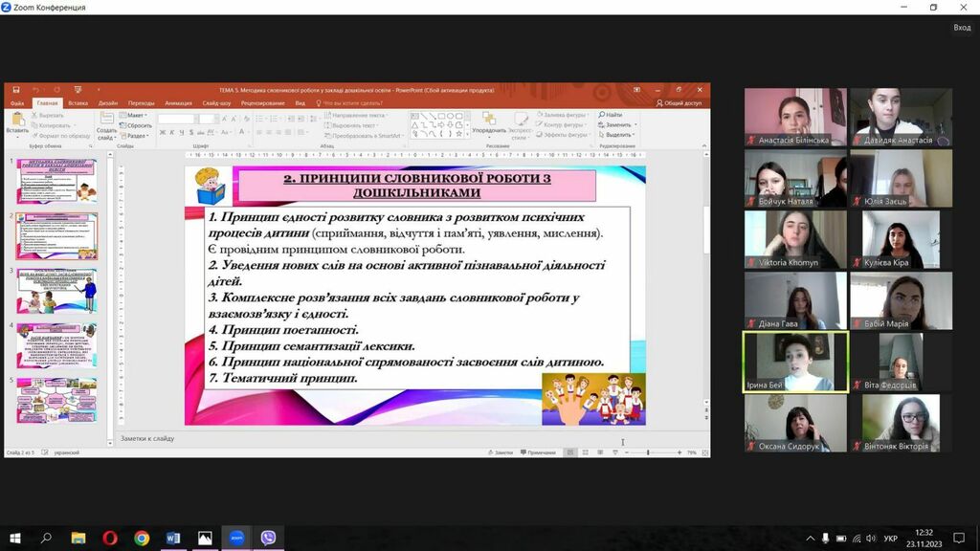
Task: Expand the Выделить selection dropdown
Action: pyautogui.click(x=616, y=134)
